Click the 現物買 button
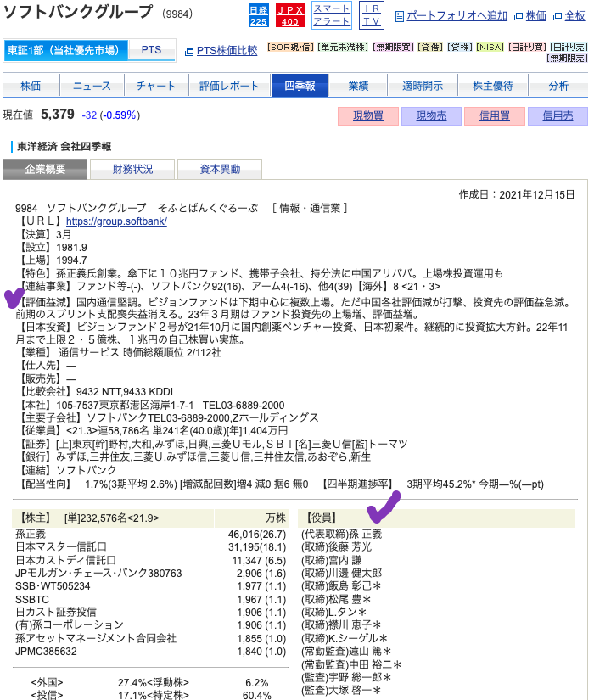Viewport: 594px width, 700px height. (368, 116)
